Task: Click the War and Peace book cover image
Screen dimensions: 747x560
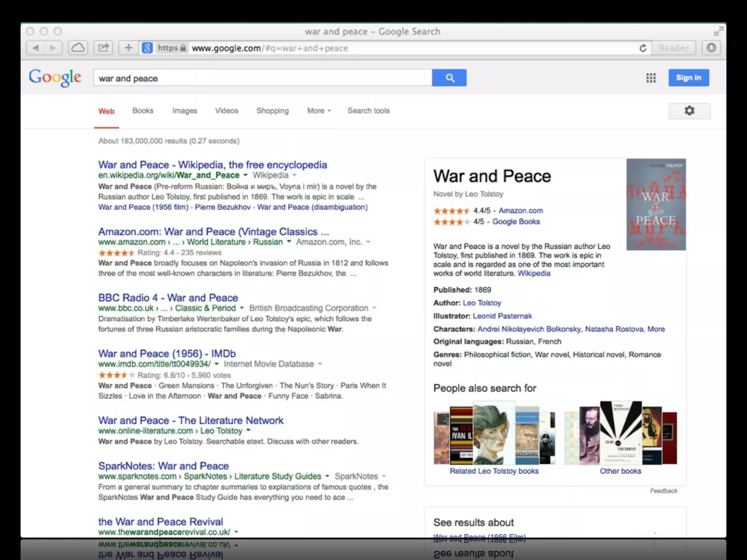Action: 656,204
